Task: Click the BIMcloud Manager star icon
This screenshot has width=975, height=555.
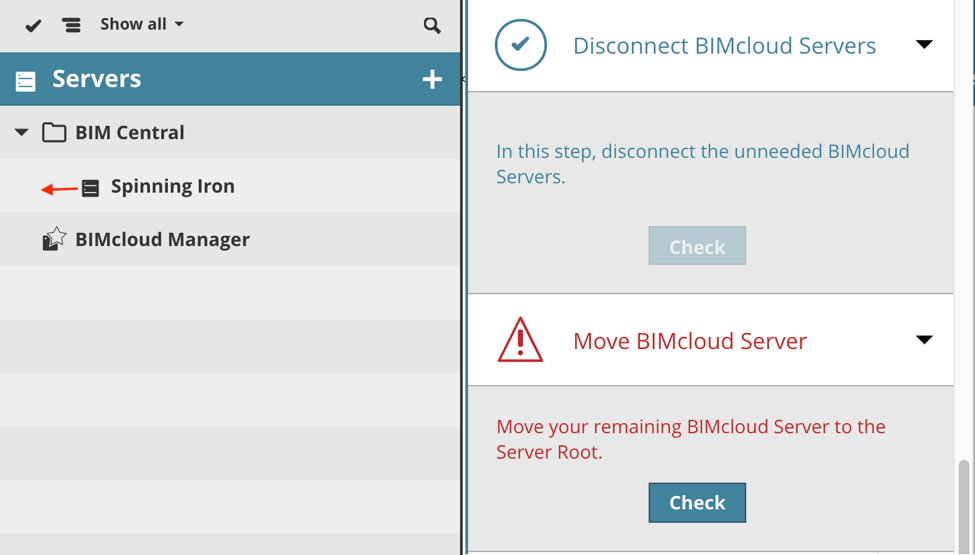Action: tap(54, 239)
